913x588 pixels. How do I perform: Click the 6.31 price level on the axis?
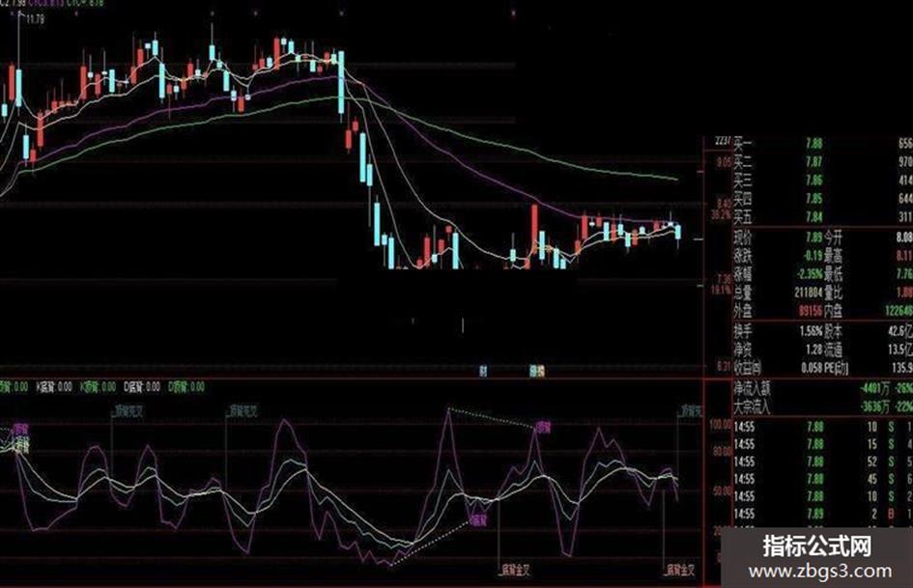click(723, 366)
